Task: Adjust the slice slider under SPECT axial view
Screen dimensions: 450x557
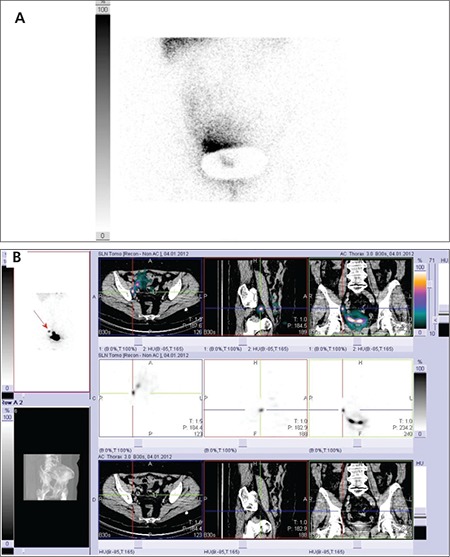Action: 138,443
